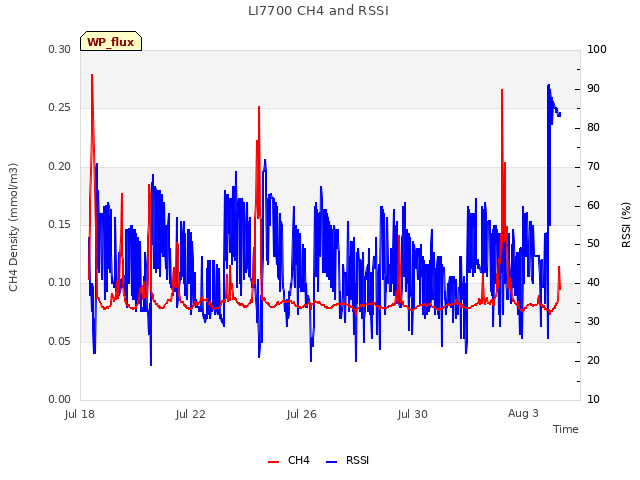
Task: Click the 0.30 left axis label
Action: pos(60,49)
